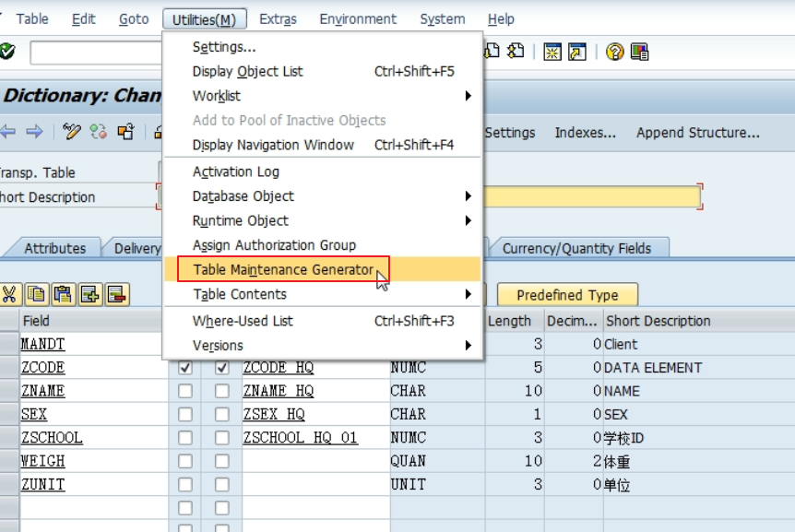The image size is (795, 532).
Task: Click the command field input box
Action: (x=96, y=53)
